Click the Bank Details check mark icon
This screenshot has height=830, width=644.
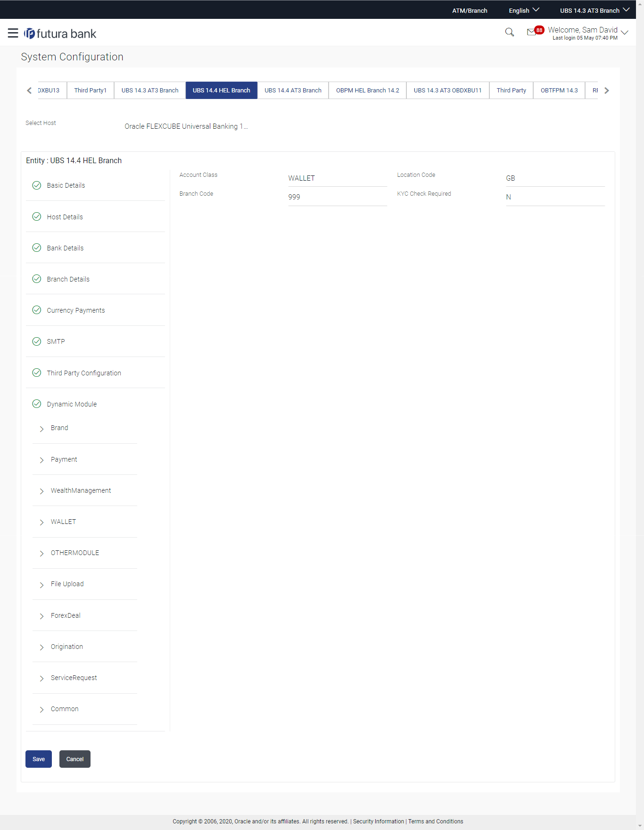pos(37,248)
